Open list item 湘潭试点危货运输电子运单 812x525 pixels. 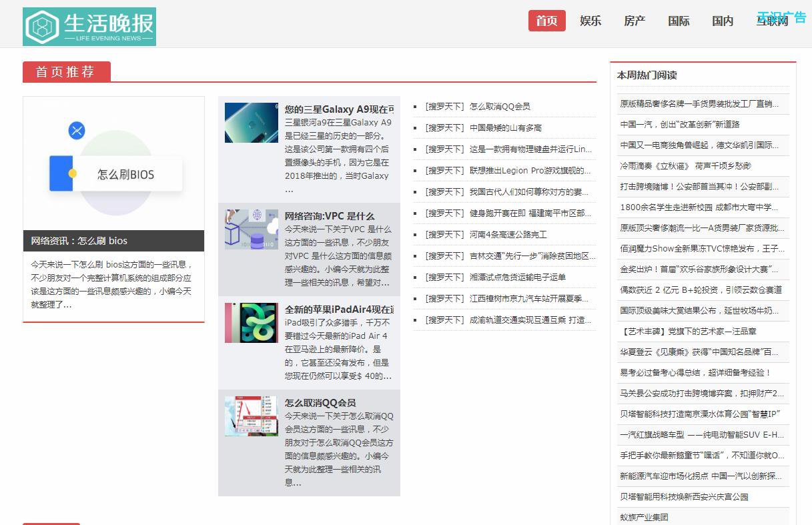coord(518,277)
